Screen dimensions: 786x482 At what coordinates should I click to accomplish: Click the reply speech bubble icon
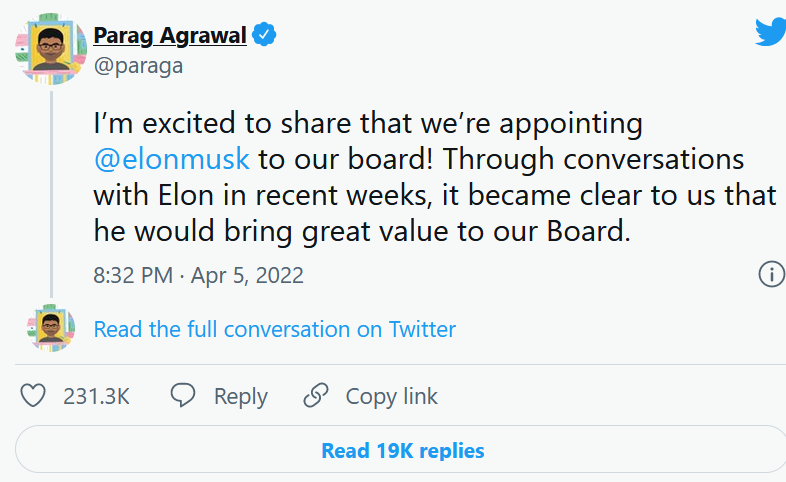182,396
